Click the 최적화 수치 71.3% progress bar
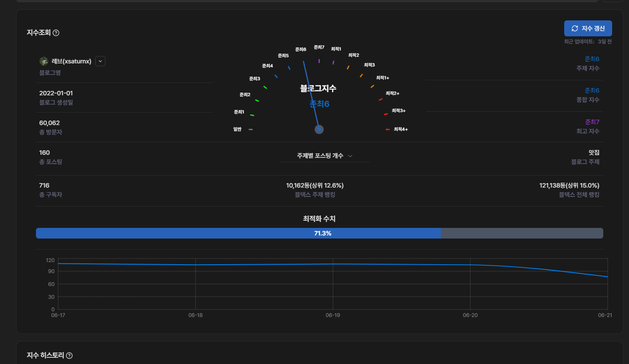 point(319,233)
